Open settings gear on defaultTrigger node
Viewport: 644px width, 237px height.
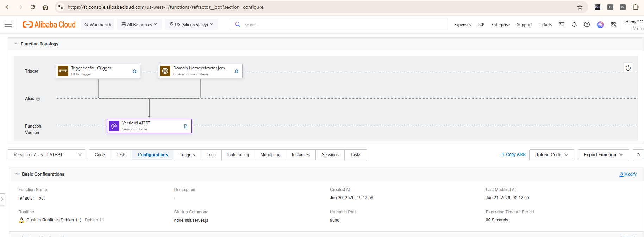click(135, 71)
